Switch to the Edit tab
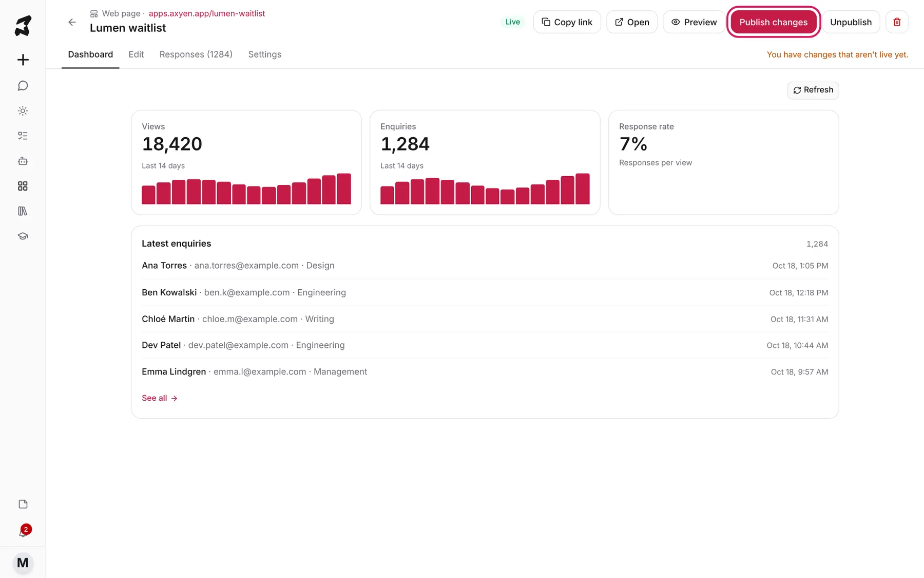The image size is (924, 578). coord(136,54)
